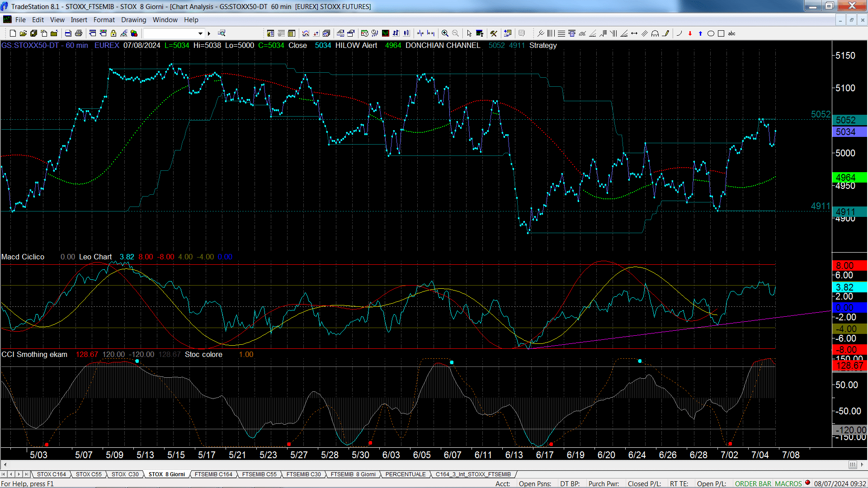Click the calendar clock toolbar icon
The width and height of the screenshot is (868, 488).
click(365, 33)
